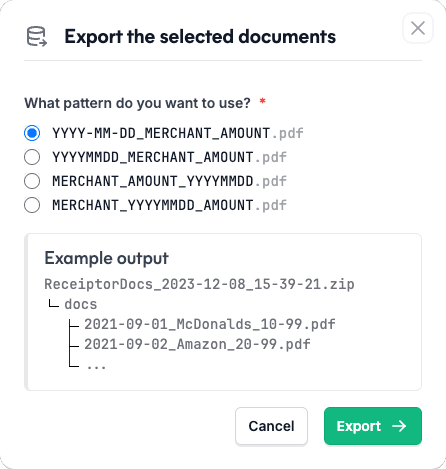The width and height of the screenshot is (446, 469).
Task: Click the McDonalds pdf example file
Action: click(210, 324)
